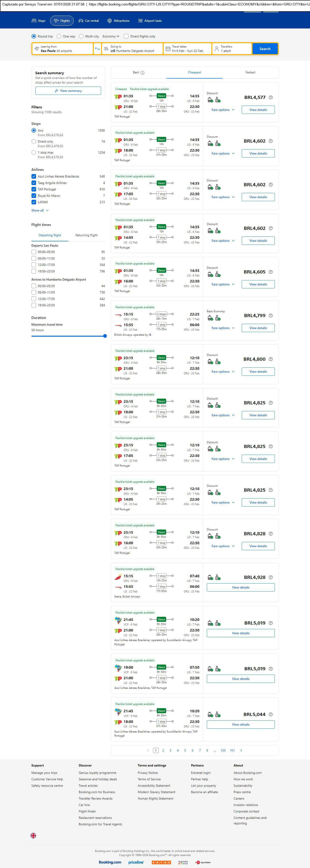Click the UK flag language icon in footer

click(33, 835)
